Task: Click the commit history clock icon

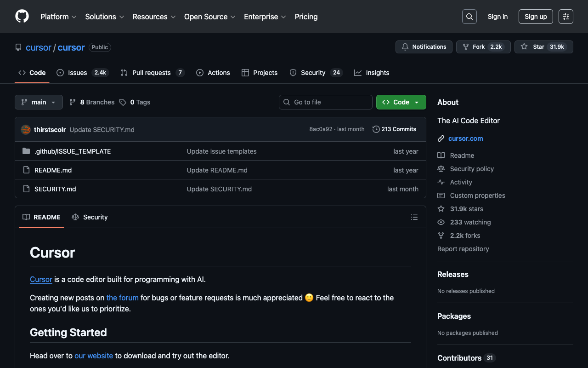Action: (x=376, y=129)
